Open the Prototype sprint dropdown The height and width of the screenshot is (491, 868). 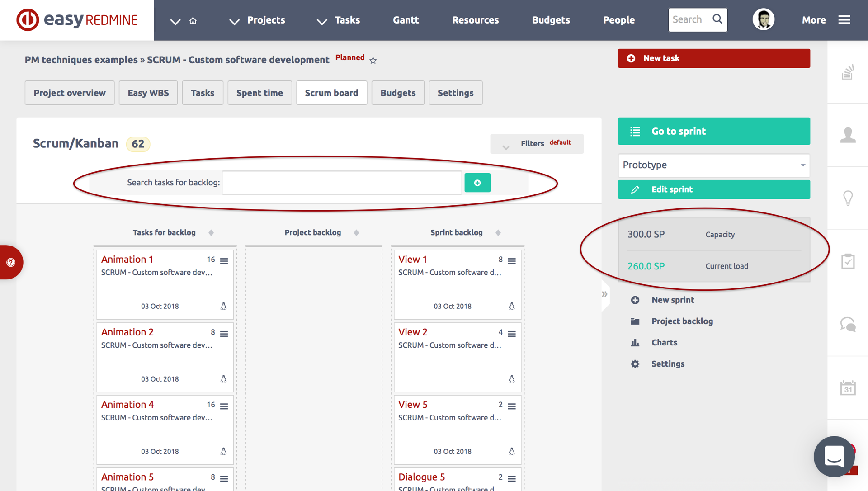[713, 165]
